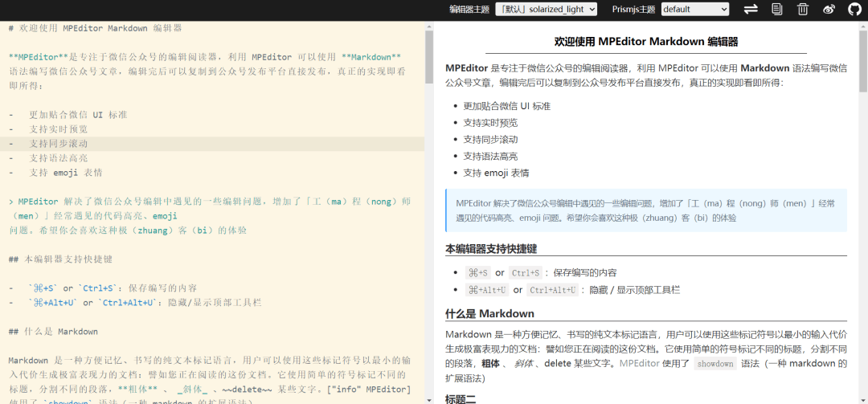The height and width of the screenshot is (404, 868).
Task: Click the bold 'Markdown' word in preview intro
Action: (765, 68)
